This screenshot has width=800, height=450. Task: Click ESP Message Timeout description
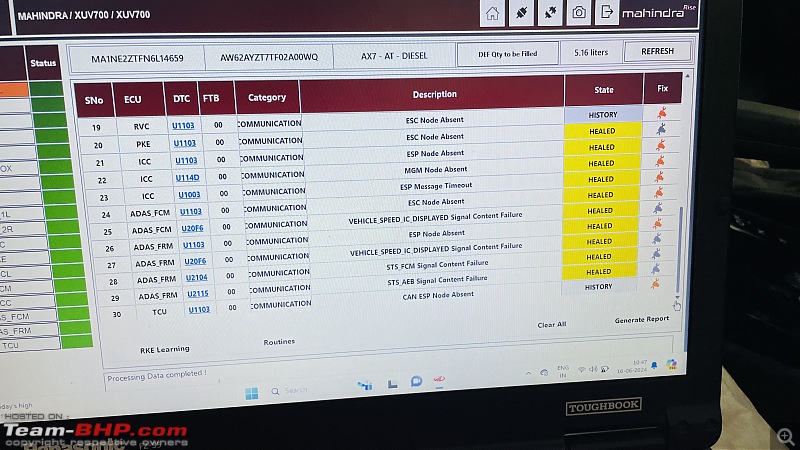coord(436,186)
